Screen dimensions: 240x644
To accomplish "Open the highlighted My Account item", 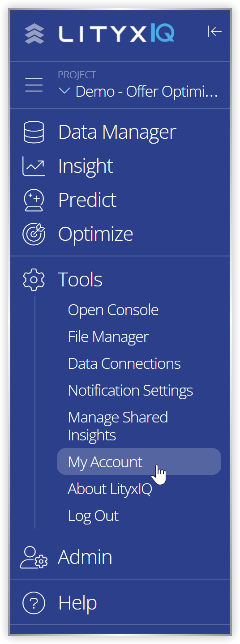I will [139, 461].
